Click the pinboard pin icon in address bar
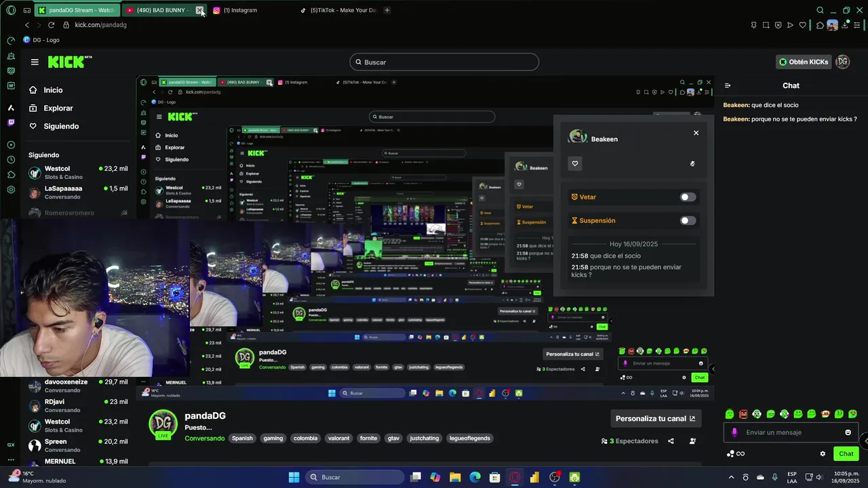 click(753, 25)
